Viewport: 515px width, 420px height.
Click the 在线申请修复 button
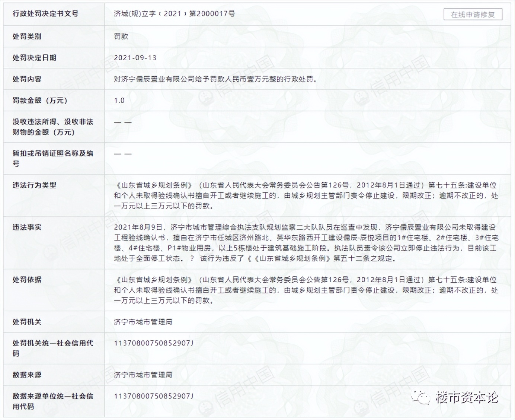(473, 15)
